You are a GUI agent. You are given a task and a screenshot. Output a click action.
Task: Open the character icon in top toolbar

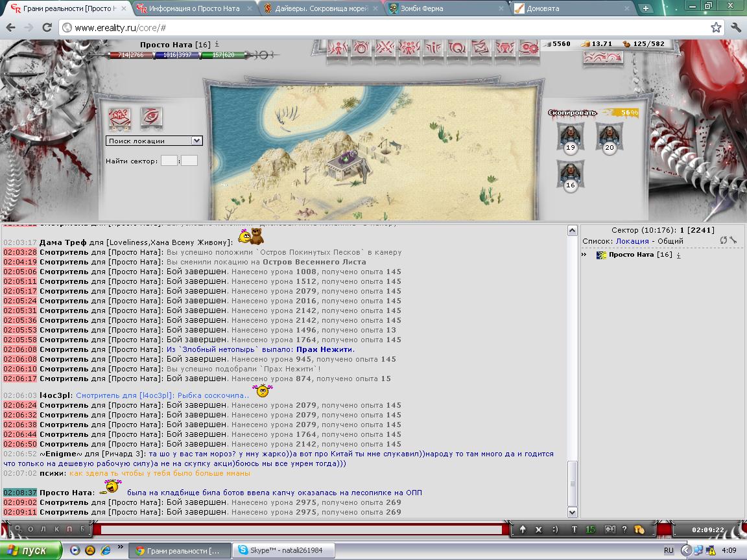tap(337, 49)
